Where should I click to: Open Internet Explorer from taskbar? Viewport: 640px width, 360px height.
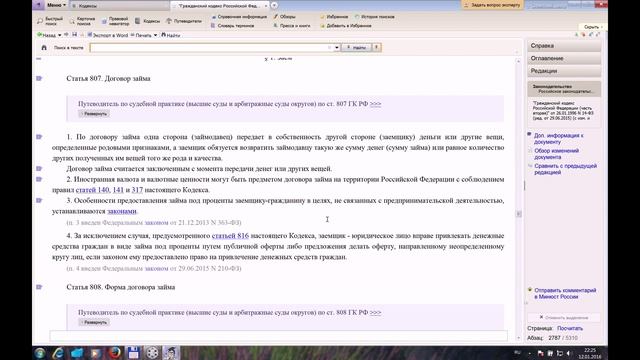pos(58,353)
